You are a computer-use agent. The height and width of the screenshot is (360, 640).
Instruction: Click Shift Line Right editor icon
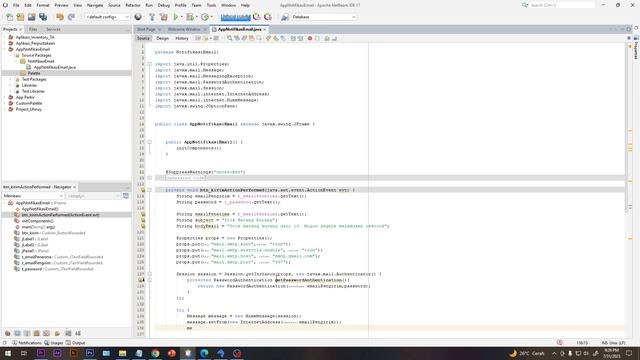pos(301,38)
